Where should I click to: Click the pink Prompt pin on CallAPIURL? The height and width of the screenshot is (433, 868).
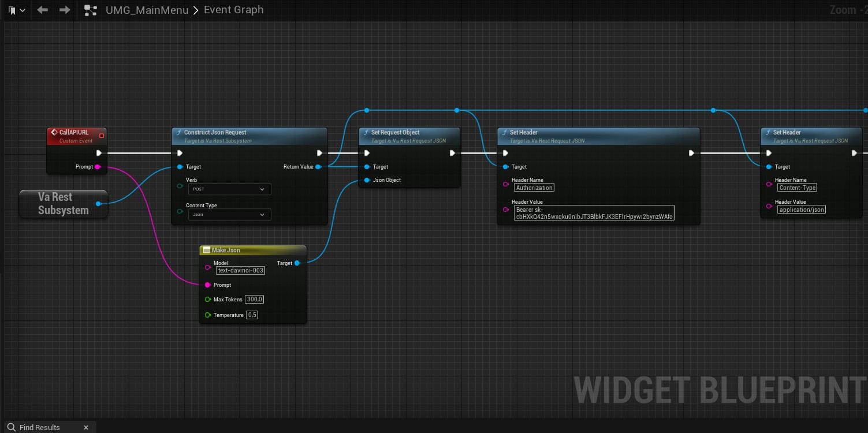point(97,167)
